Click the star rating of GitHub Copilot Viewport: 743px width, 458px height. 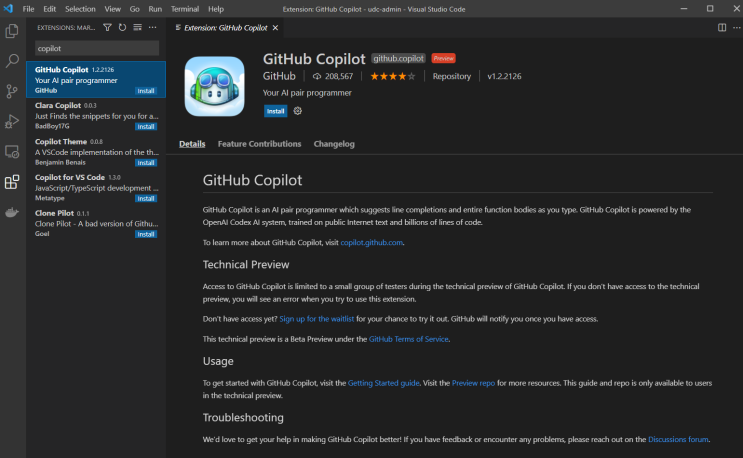[392, 76]
